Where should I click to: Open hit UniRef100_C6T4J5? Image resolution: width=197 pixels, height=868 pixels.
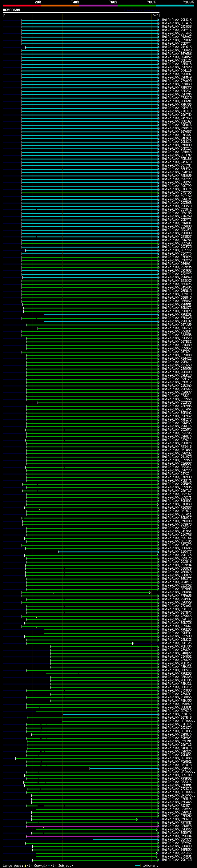click(176, 23)
